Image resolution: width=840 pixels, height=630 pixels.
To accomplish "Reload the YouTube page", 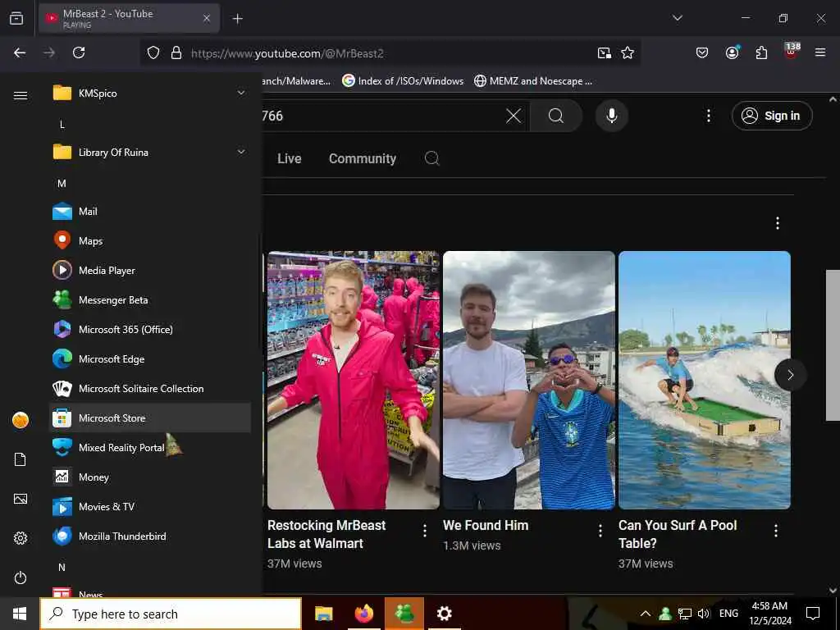I will [79, 52].
